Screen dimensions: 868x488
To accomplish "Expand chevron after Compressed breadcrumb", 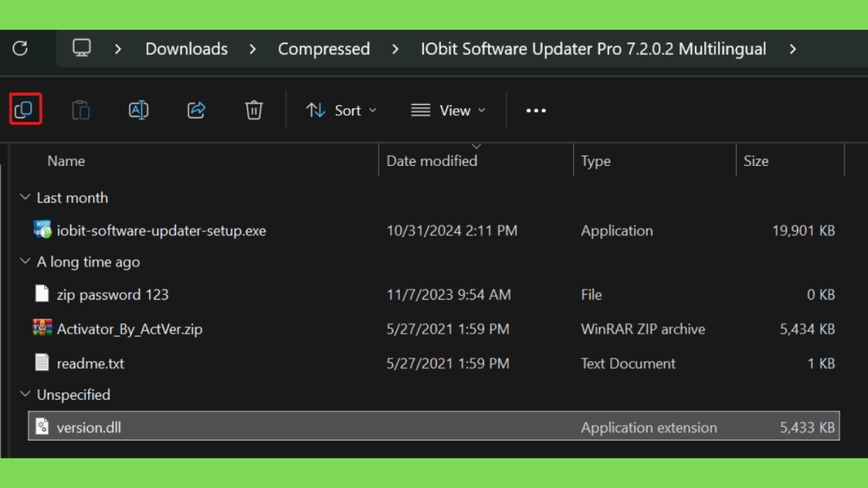I will click(x=395, y=49).
